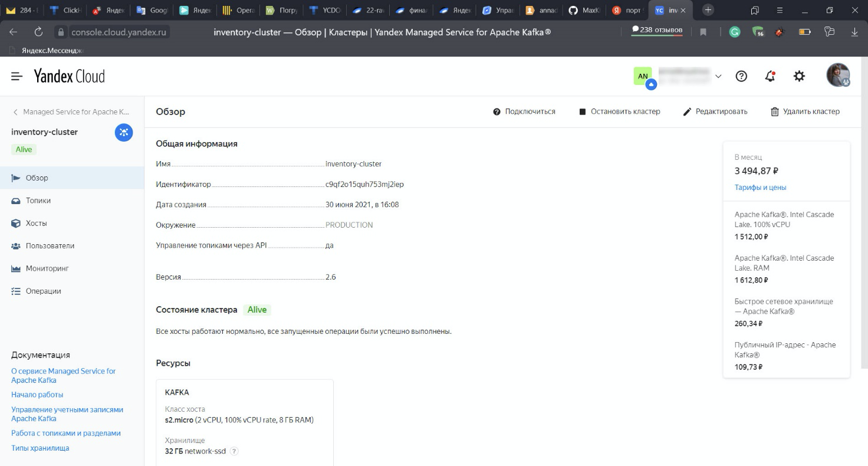Open Яндекс.Мессенджер bookmark
868x466 pixels.
48,50
